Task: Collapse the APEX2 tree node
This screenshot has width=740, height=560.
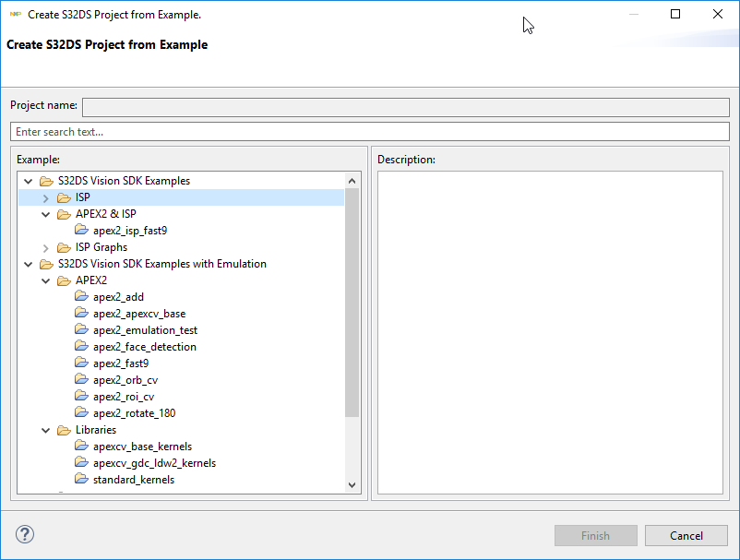Action: [x=46, y=281]
